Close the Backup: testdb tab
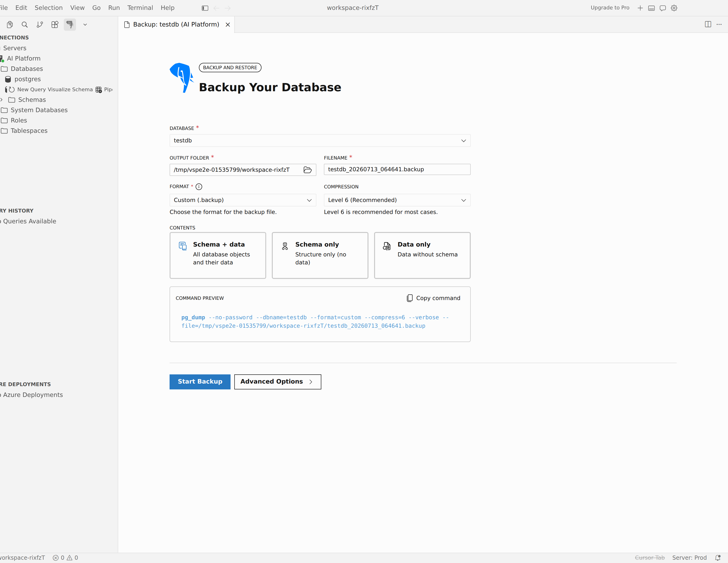The image size is (728, 563). click(228, 25)
